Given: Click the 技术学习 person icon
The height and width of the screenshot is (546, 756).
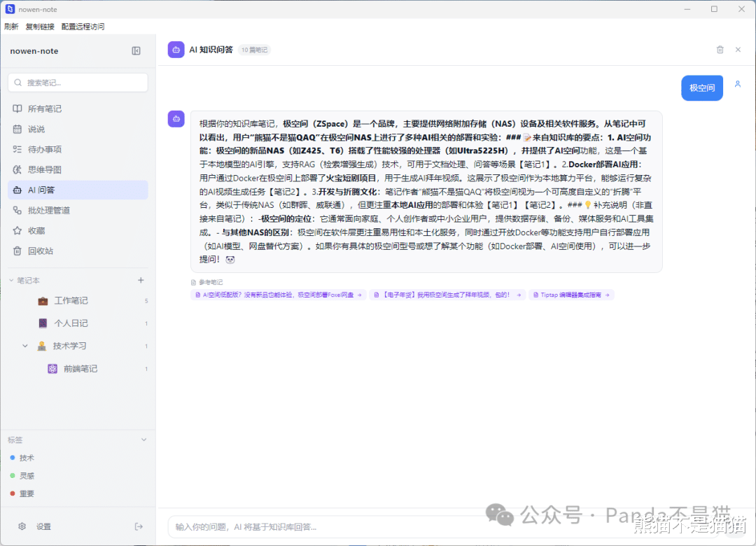Looking at the screenshot, I should (42, 346).
